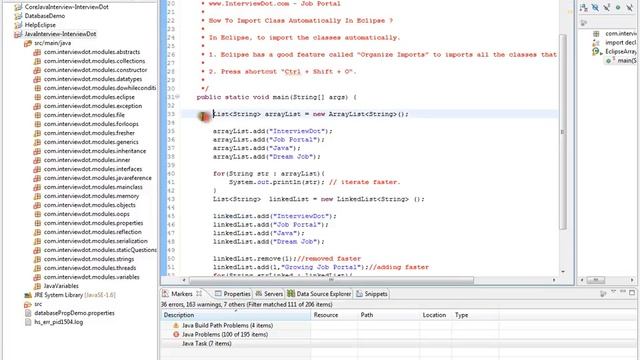
Task: Select the com.interviewdot.modules.reflection package
Action: coord(93,231)
